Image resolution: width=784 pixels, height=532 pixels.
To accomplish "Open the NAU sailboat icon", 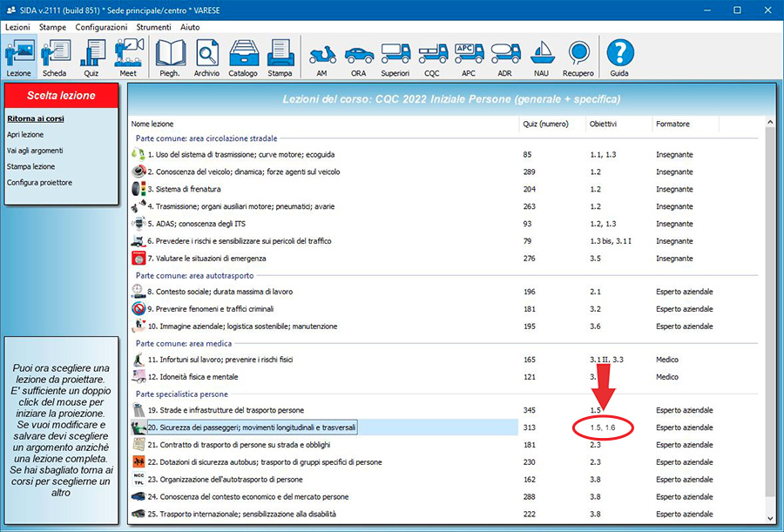I will coord(542,57).
